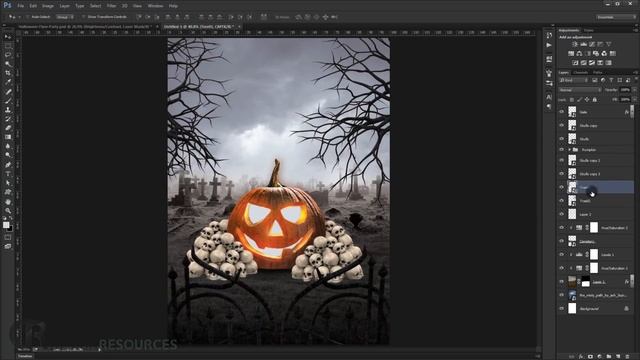Open the Essentials workspace dropdown

(x=616, y=17)
